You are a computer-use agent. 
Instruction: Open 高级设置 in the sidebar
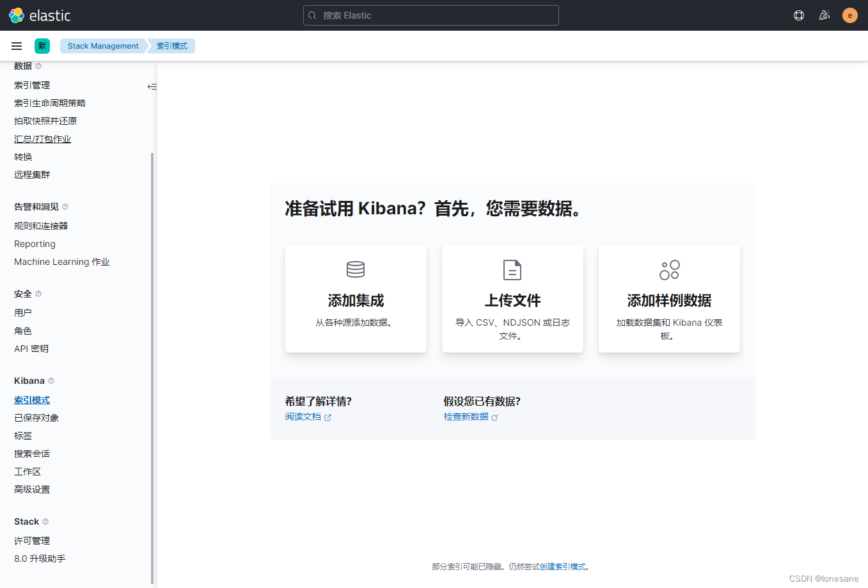(x=32, y=489)
